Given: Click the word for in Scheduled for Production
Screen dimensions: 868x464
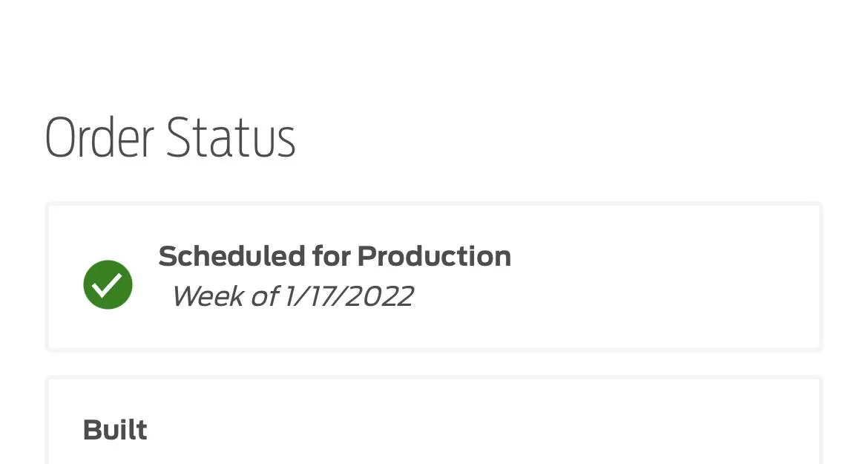Looking at the screenshot, I should coord(331,256).
